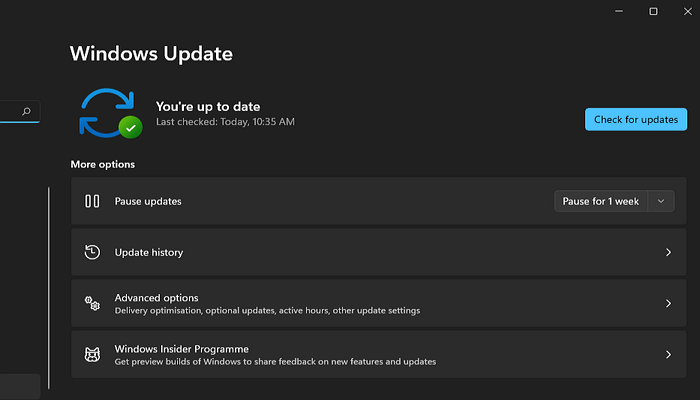Click the chevron on Windows Insider Programme row
This screenshot has height=400, width=700.
coord(668,355)
